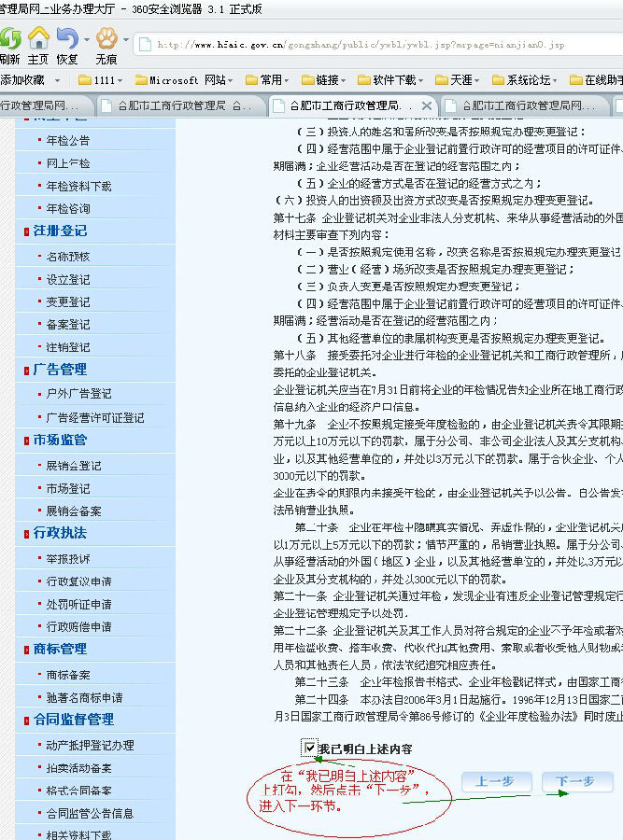Toggle the 无痕 paw-print private mode icon

tap(106, 38)
